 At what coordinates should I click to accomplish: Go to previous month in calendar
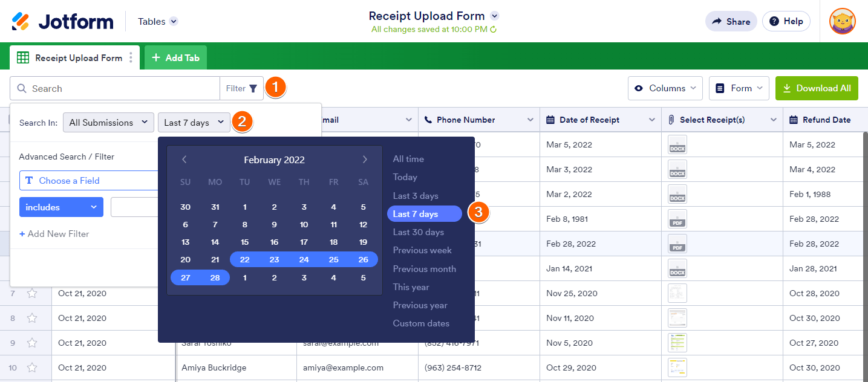pyautogui.click(x=184, y=160)
